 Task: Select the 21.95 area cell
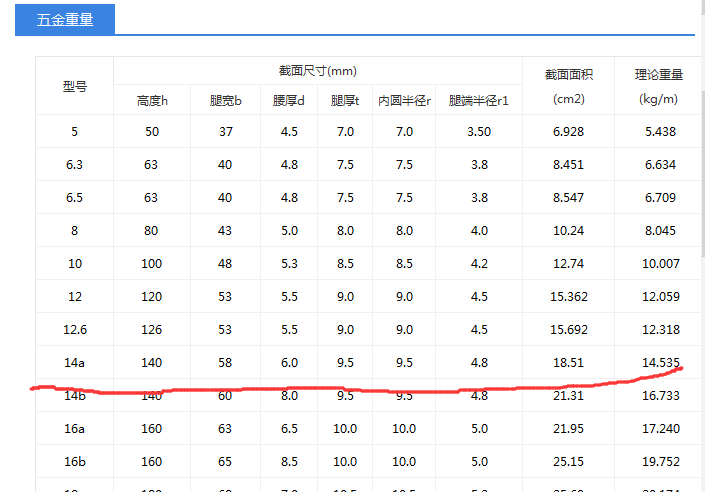(x=568, y=429)
